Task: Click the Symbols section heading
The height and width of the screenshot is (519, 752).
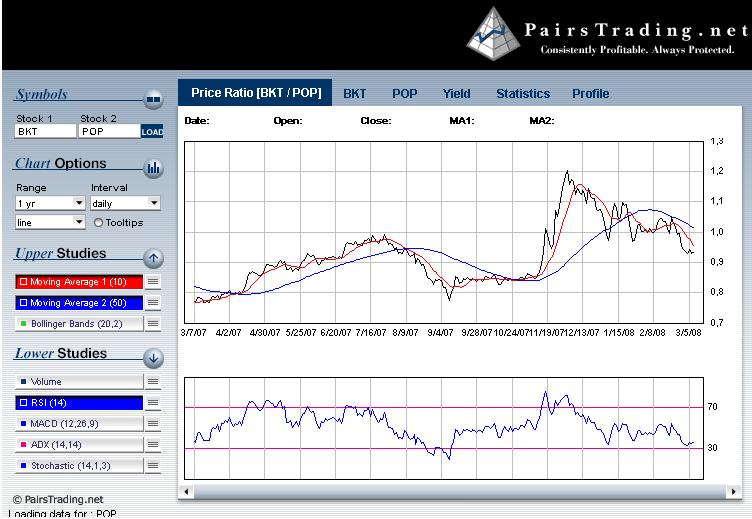Action: click(x=42, y=94)
